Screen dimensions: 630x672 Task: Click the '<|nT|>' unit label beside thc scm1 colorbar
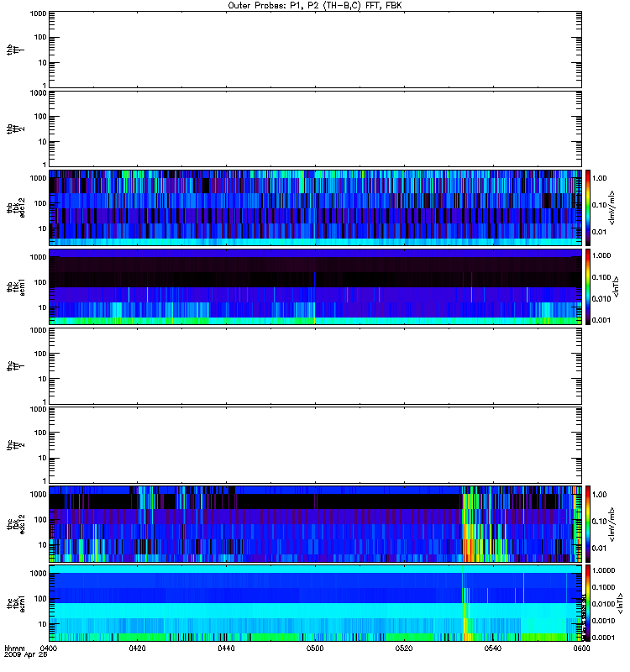pyautogui.click(x=619, y=603)
